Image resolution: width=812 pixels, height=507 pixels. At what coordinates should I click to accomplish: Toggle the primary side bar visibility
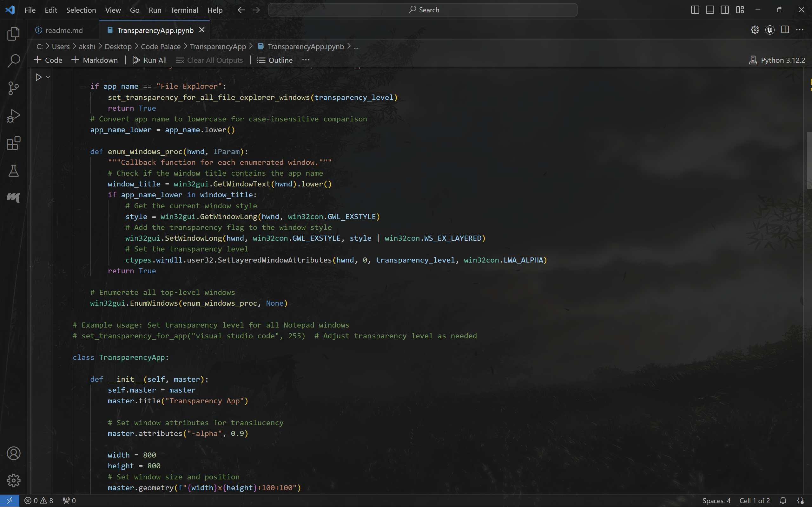coord(695,10)
